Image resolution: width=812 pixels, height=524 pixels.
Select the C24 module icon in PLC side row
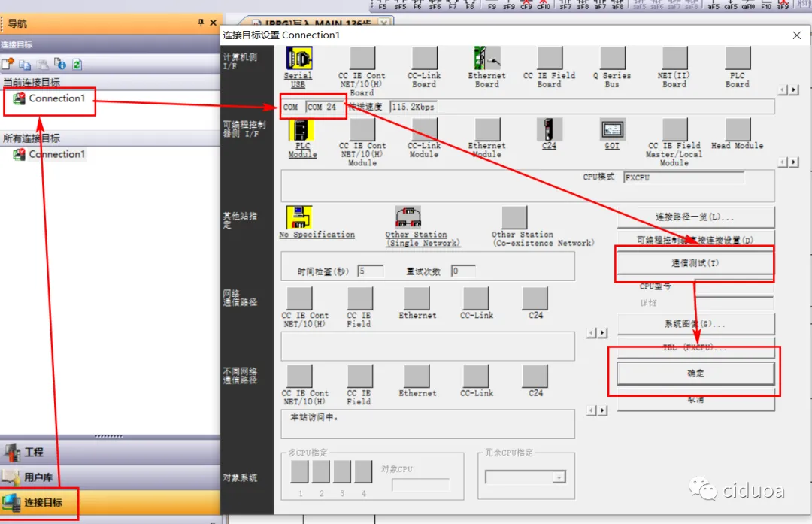(x=549, y=129)
